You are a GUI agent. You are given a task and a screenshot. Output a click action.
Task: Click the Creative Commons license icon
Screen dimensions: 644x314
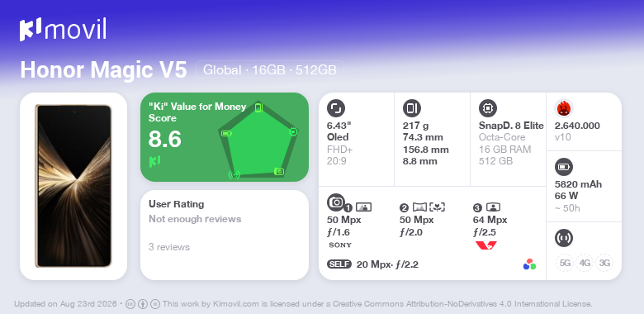(130, 304)
